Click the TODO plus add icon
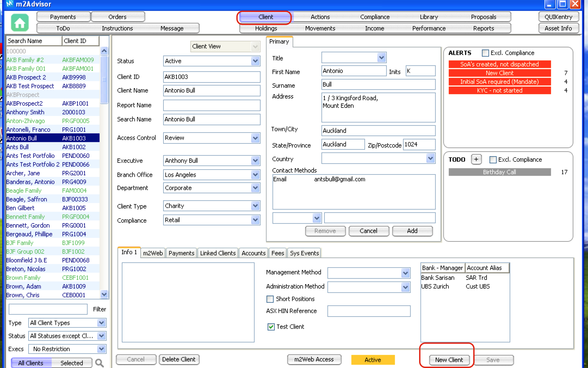 coord(476,160)
